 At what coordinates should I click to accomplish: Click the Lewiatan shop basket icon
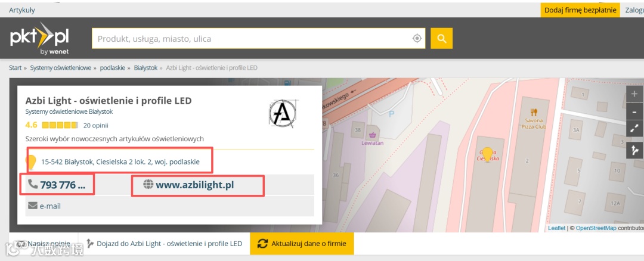[373, 135]
